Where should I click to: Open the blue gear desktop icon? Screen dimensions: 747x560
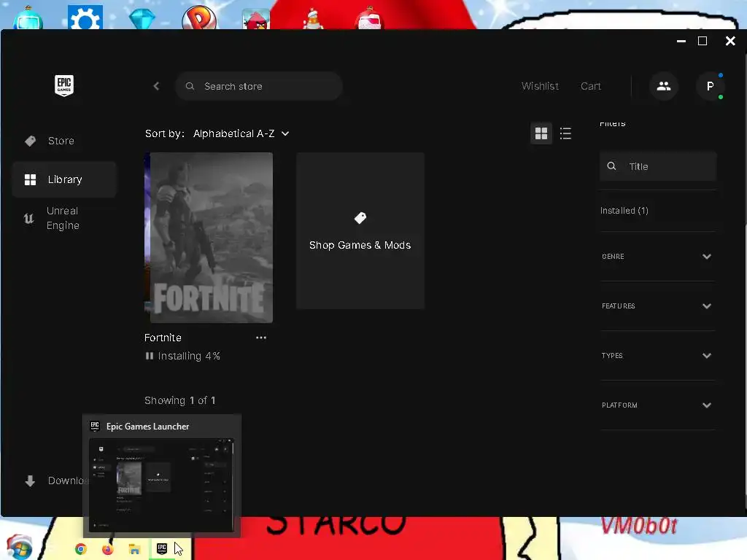[x=85, y=17]
